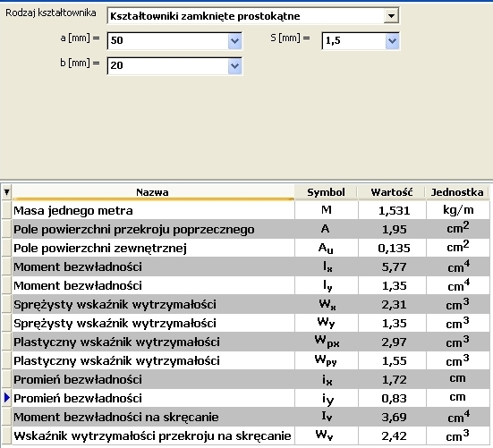The width and height of the screenshot is (493, 448).
Task: Expand the b [mm] dropdown arrow
Action: 234,66
